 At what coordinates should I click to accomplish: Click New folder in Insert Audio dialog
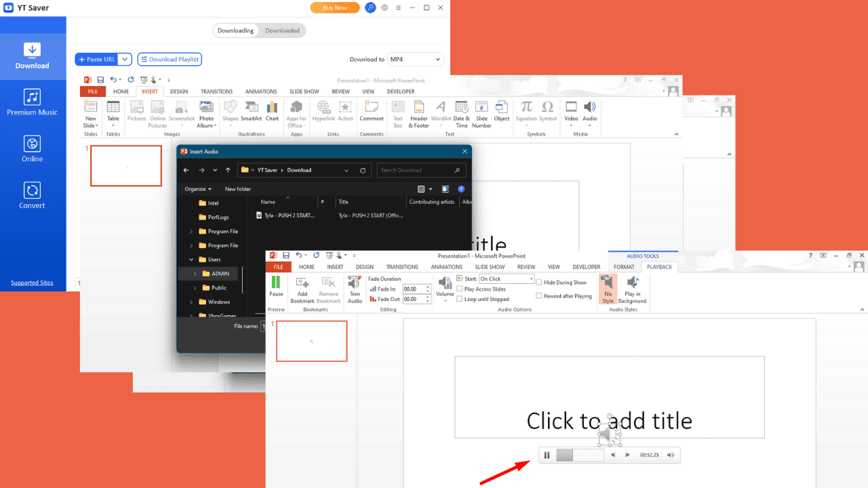pyautogui.click(x=238, y=189)
